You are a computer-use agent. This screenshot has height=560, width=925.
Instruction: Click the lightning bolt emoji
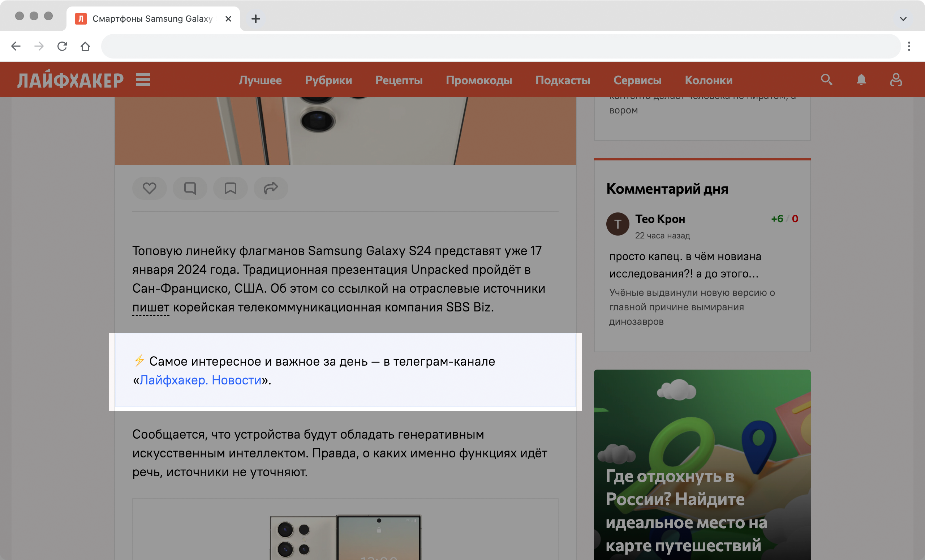click(139, 361)
